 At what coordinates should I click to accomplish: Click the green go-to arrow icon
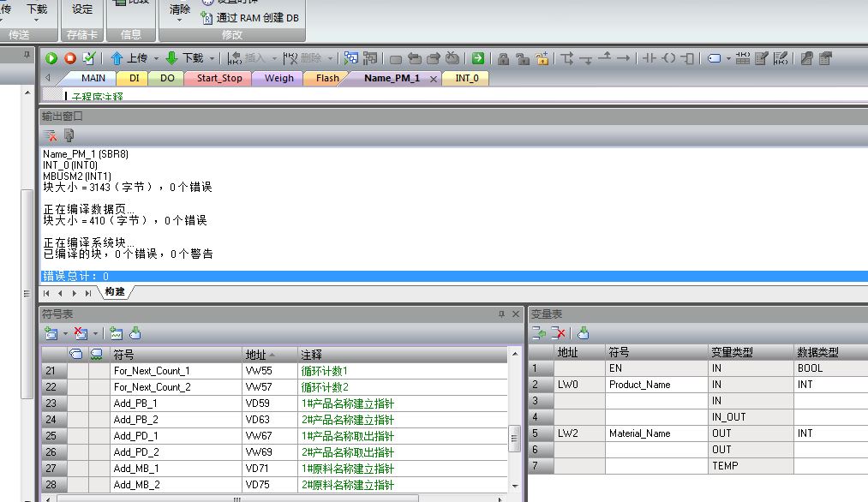[478, 58]
